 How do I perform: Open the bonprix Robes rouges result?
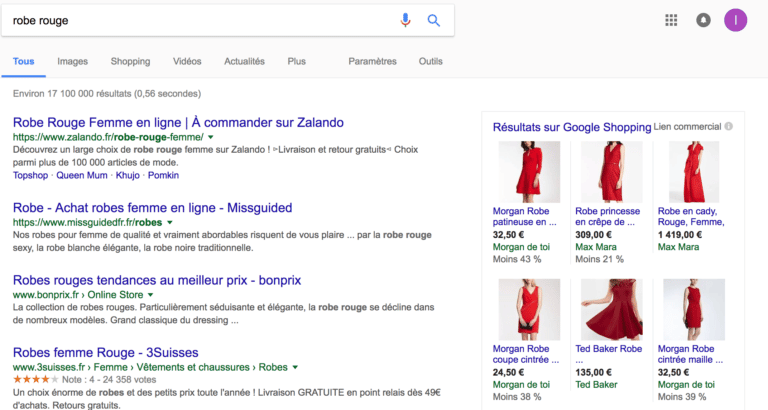[x=157, y=280]
